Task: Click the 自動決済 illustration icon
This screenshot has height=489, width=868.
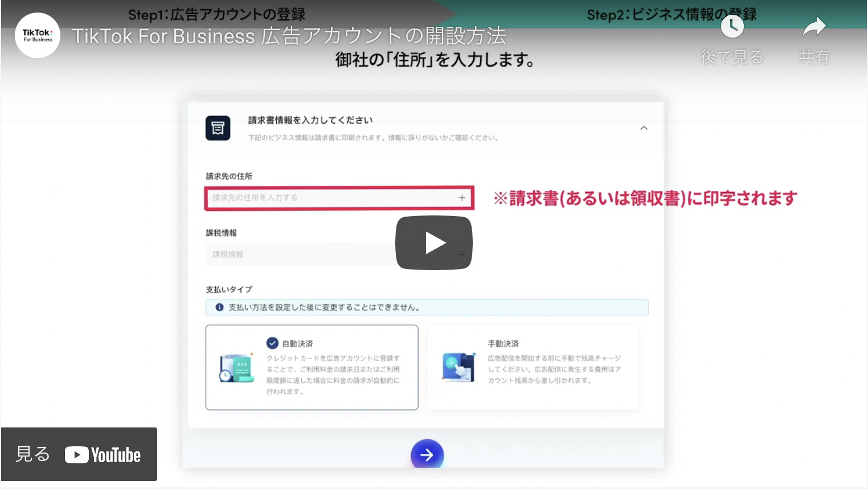Action: (236, 368)
